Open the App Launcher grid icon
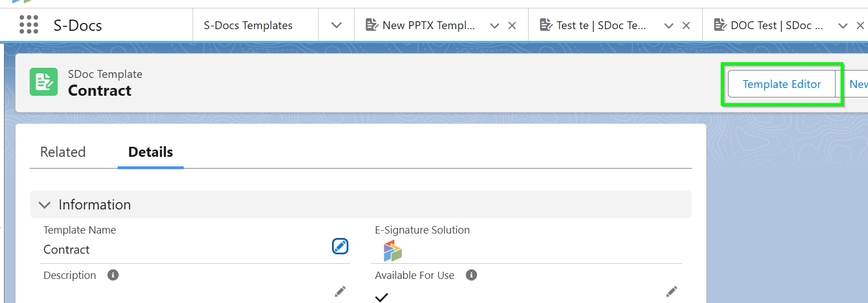868x303 pixels. point(29,25)
